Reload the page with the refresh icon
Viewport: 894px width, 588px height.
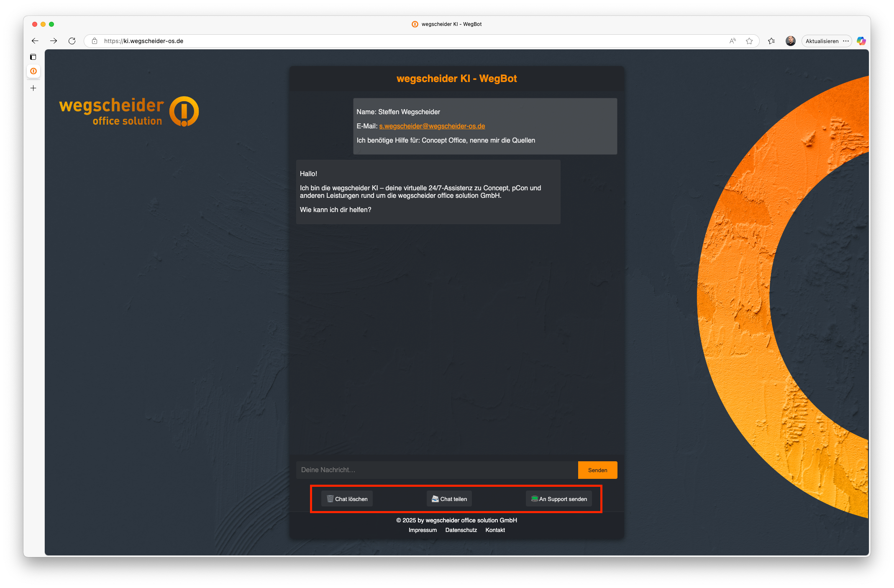click(72, 41)
